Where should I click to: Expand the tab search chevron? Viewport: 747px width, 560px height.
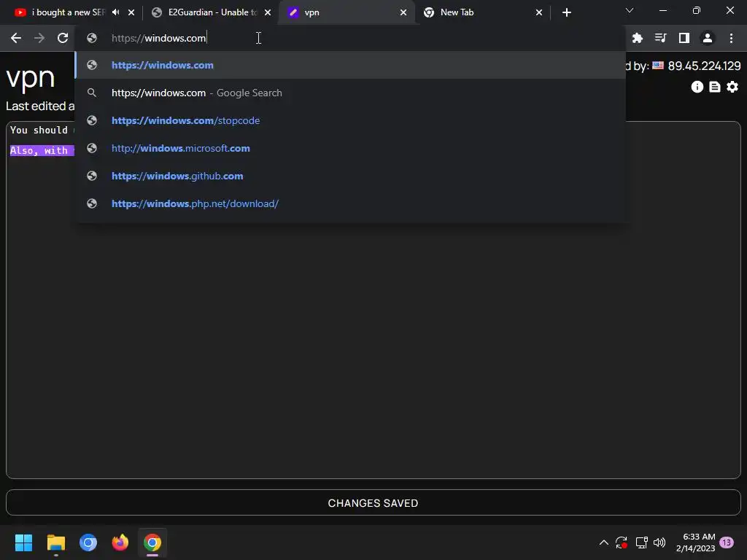point(630,10)
